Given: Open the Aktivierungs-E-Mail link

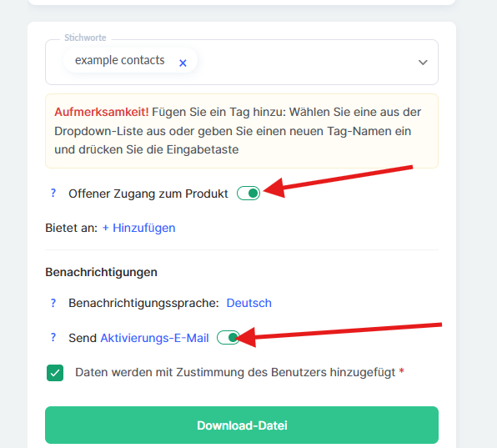Looking at the screenshot, I should tap(154, 338).
